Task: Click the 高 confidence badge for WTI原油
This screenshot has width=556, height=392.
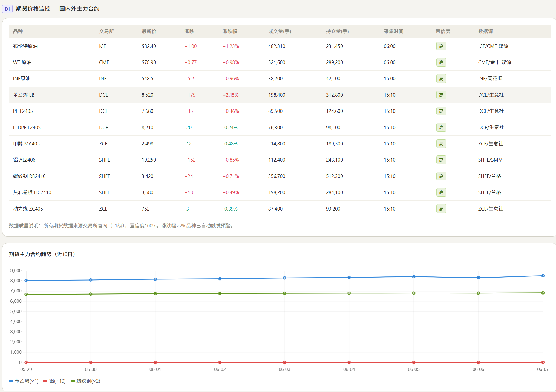Action: point(441,62)
